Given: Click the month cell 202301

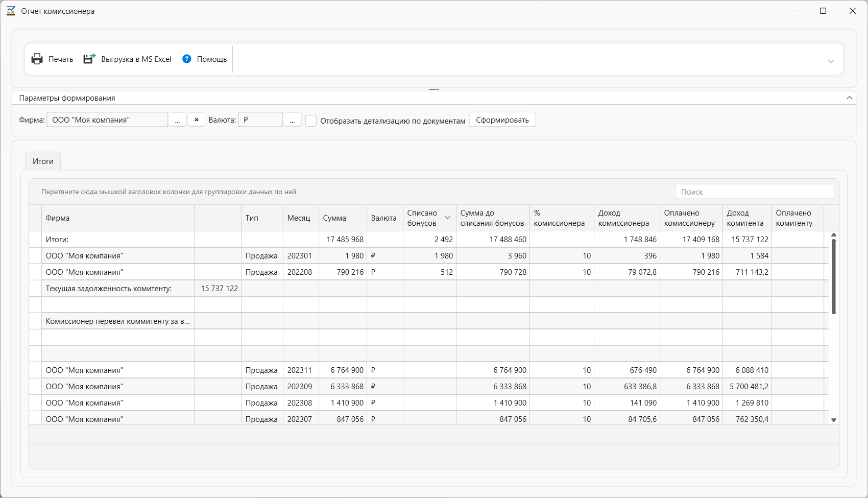Looking at the screenshot, I should point(301,256).
